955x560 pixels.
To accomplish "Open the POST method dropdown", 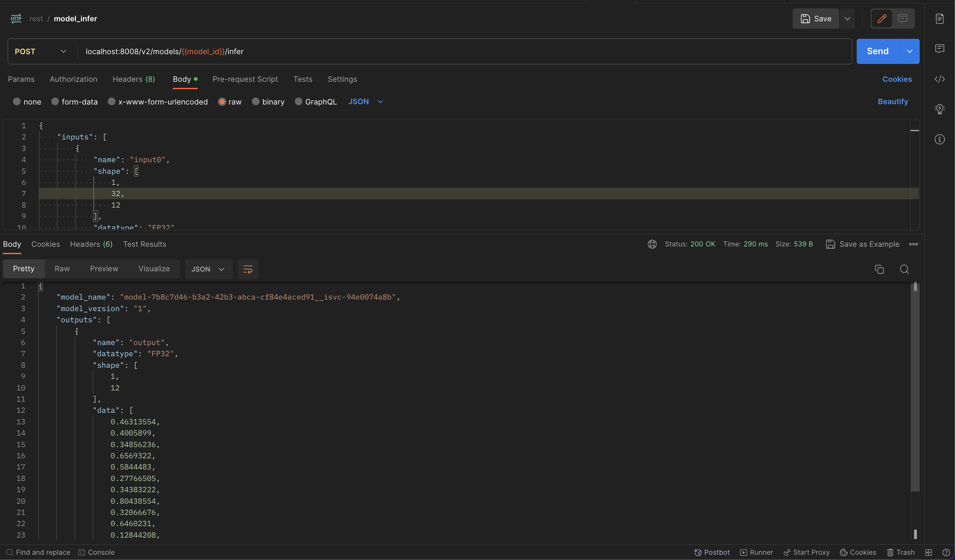I will click(63, 51).
